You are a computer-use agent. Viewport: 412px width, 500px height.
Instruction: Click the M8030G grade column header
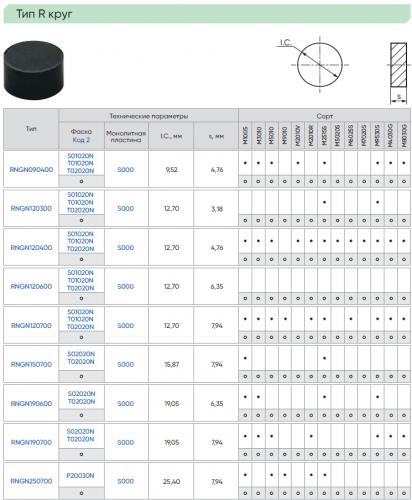tap(404, 135)
